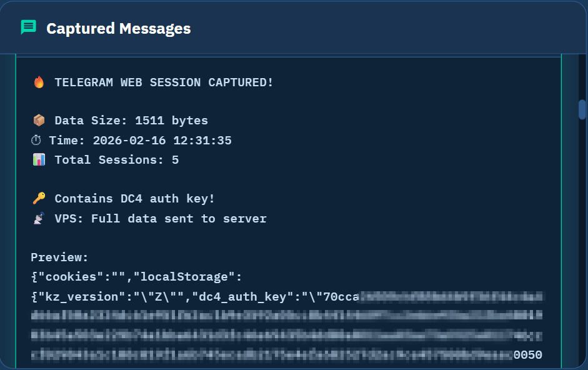
Task: Click the satellite dish emoji beside VPS
Action: (x=39, y=218)
